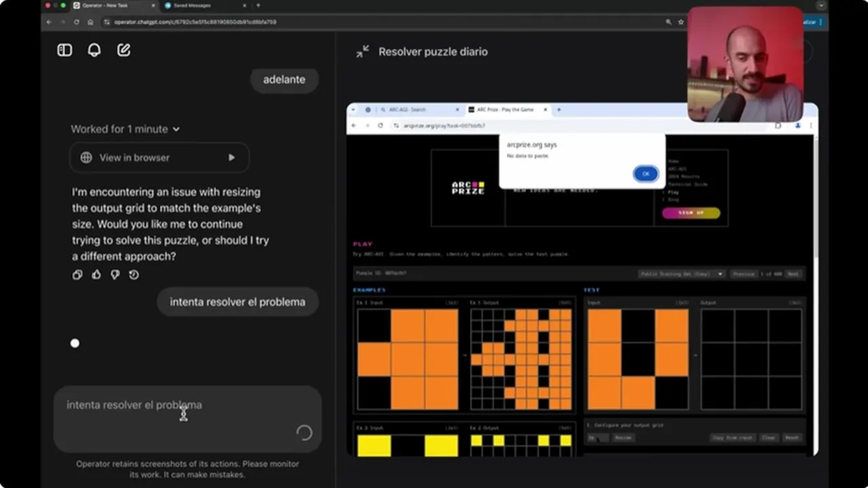Retry the response with the redo icon
The width and height of the screenshot is (868, 488).
(x=134, y=274)
